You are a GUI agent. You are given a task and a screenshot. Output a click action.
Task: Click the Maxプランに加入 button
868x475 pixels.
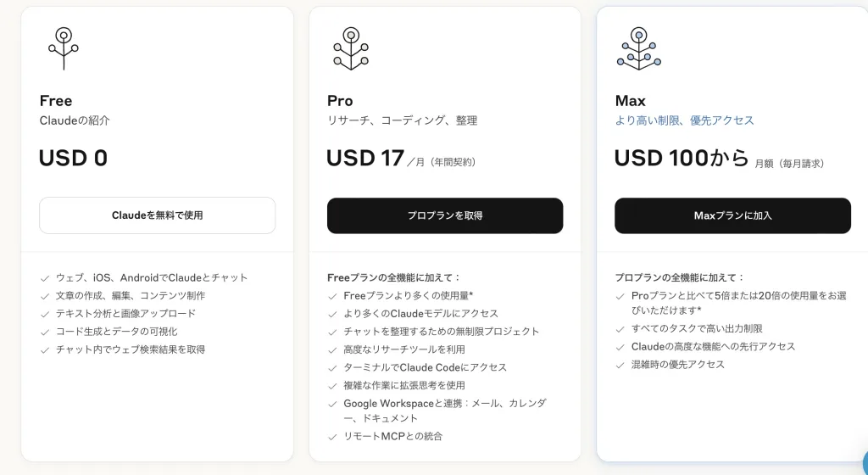732,215
